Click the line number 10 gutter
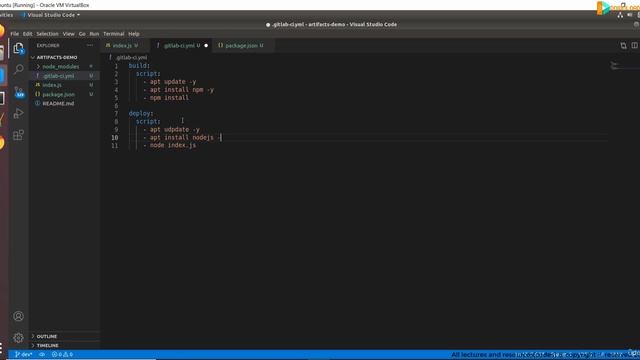Viewport: 640px width, 360px height. (115, 138)
